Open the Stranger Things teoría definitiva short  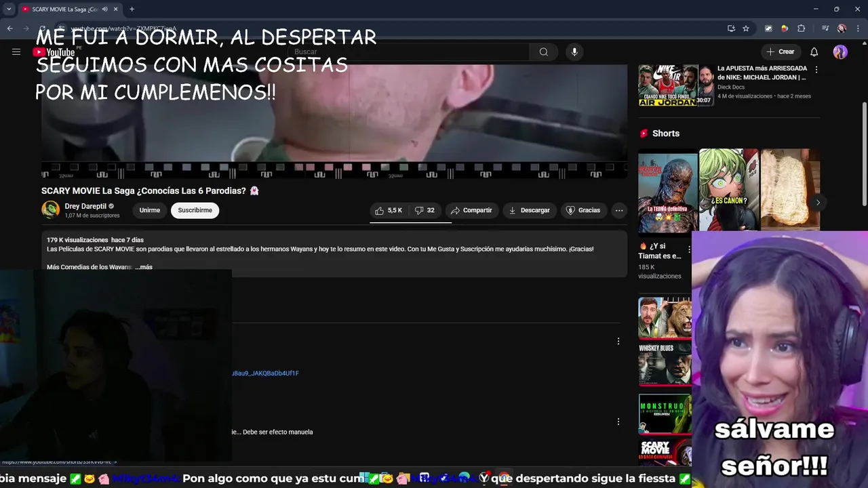pos(667,190)
